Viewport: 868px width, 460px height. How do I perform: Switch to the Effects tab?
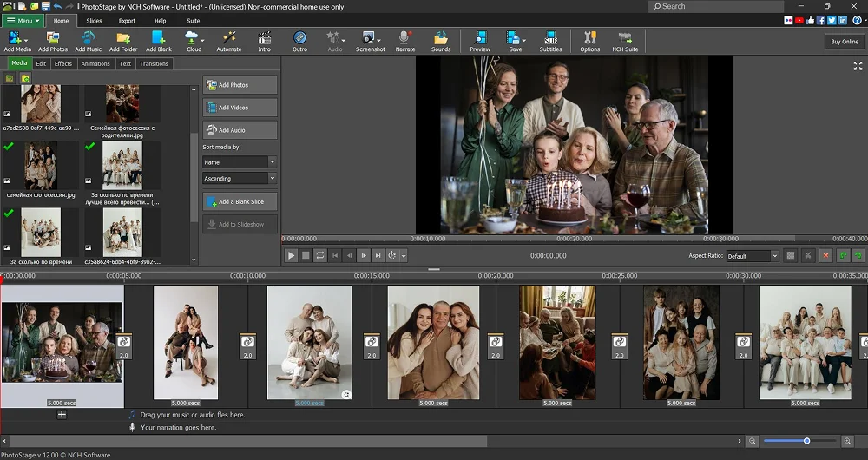(x=63, y=63)
